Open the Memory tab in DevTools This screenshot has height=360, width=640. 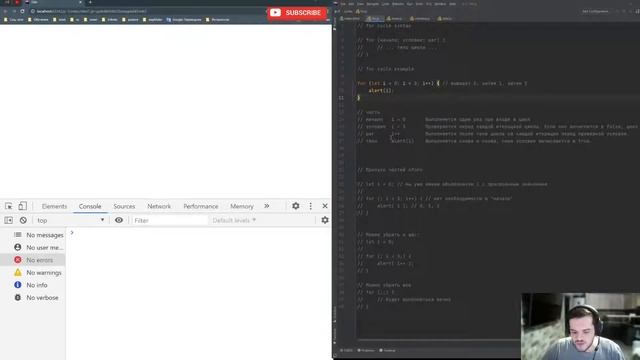[x=242, y=207]
